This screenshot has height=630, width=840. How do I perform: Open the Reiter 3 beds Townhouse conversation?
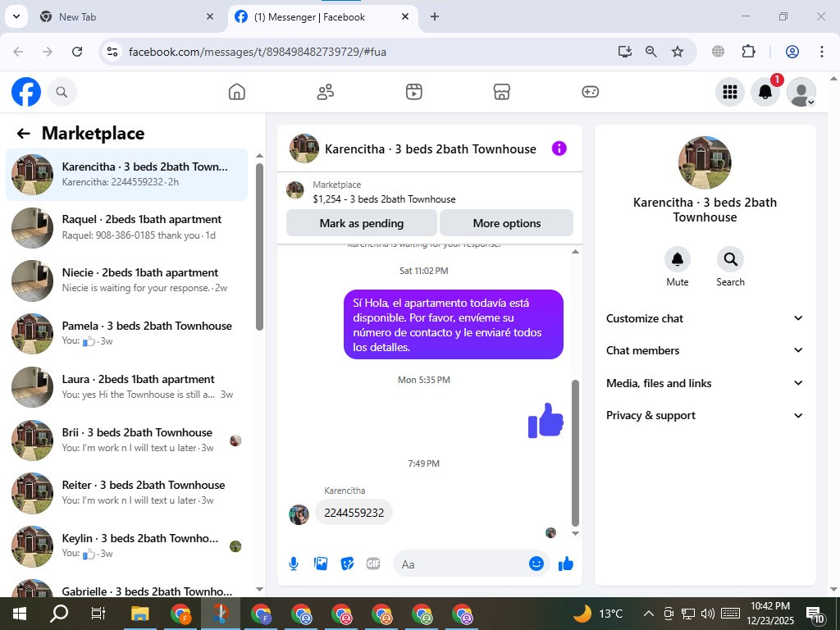[127, 493]
